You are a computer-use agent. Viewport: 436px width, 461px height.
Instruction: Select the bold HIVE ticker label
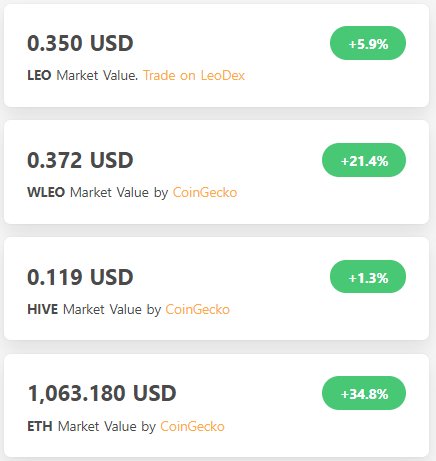43,309
